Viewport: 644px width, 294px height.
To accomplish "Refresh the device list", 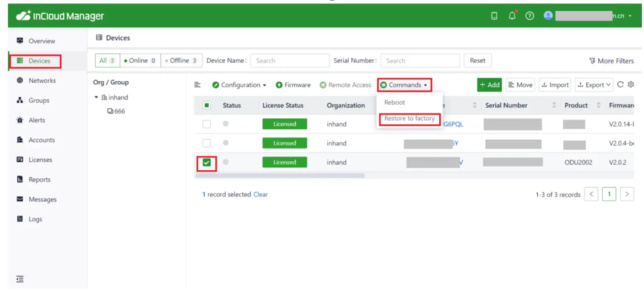I will [x=620, y=85].
